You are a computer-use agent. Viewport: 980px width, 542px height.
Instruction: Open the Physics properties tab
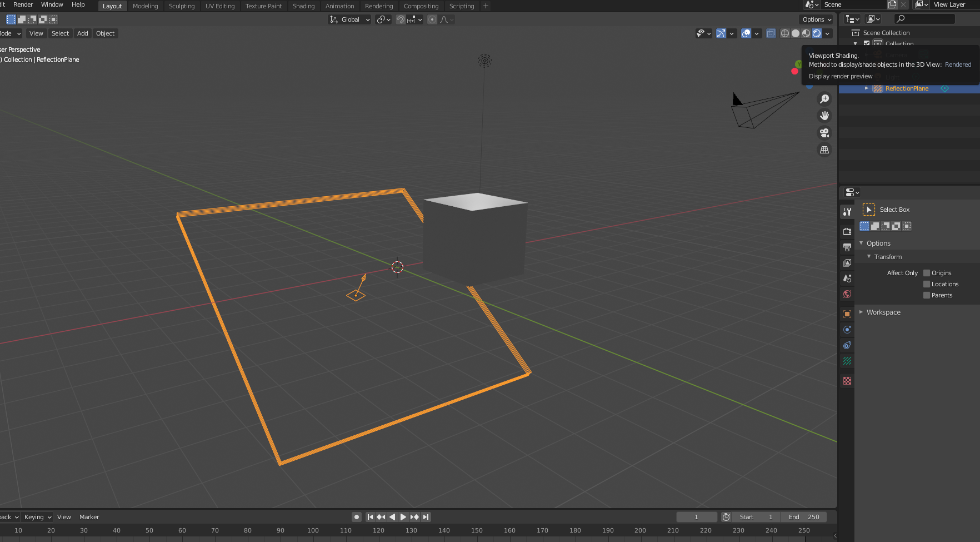click(847, 329)
